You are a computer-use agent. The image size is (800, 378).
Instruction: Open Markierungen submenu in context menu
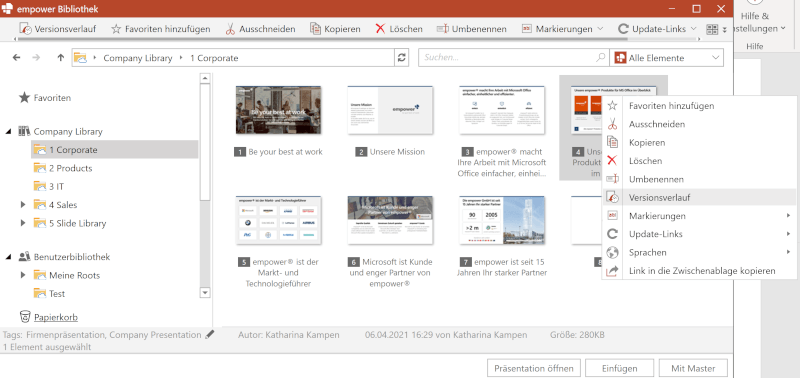[x=699, y=216]
